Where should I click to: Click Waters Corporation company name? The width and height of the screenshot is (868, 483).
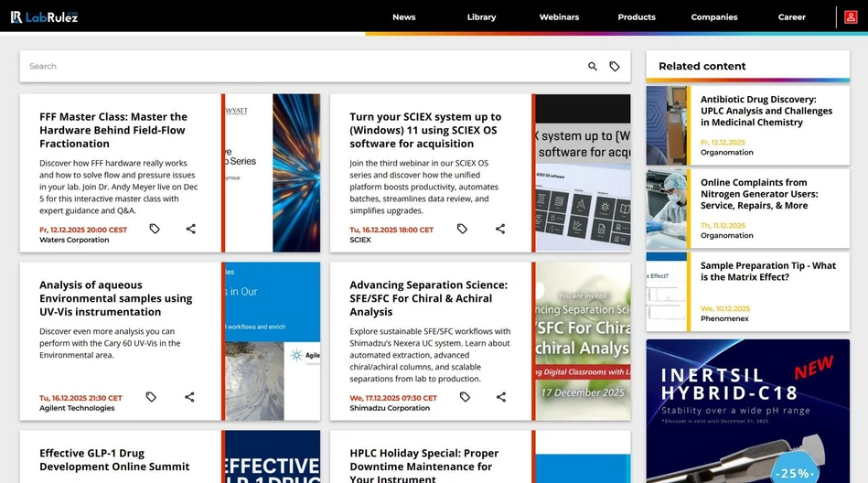coord(74,240)
